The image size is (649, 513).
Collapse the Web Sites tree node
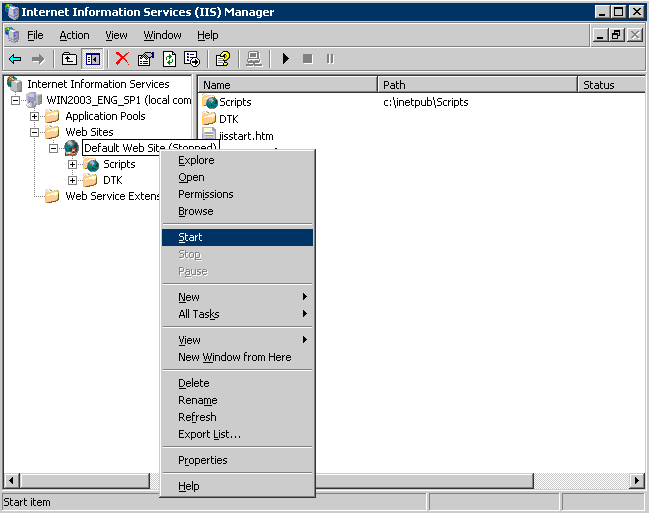tap(34, 132)
